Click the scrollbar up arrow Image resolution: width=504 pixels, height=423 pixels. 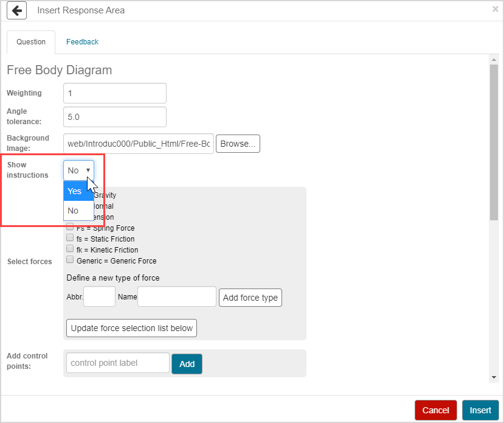[494, 59]
